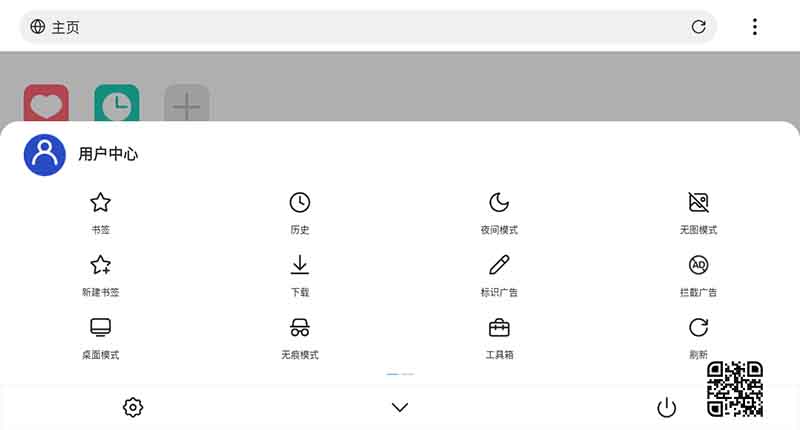Open 用户中心 user center avatar
The height and width of the screenshot is (430, 800).
pos(45,155)
